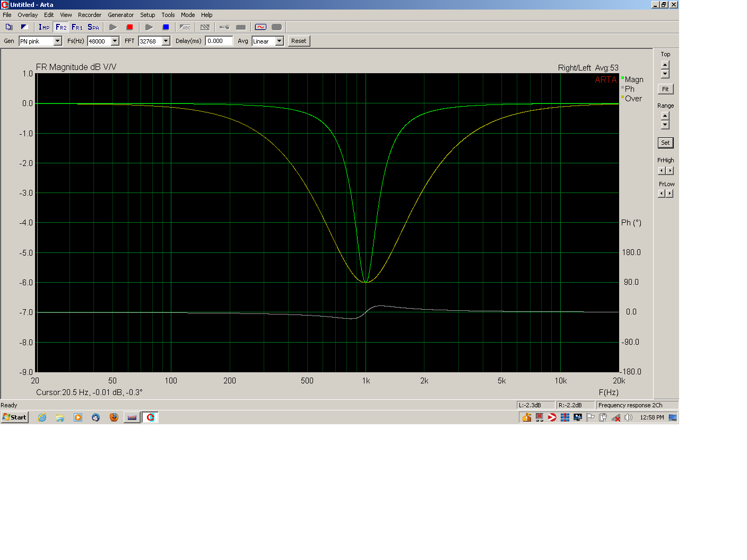The height and width of the screenshot is (560, 747).
Task: Open the Avg averaging type dropdown
Action: coord(280,41)
